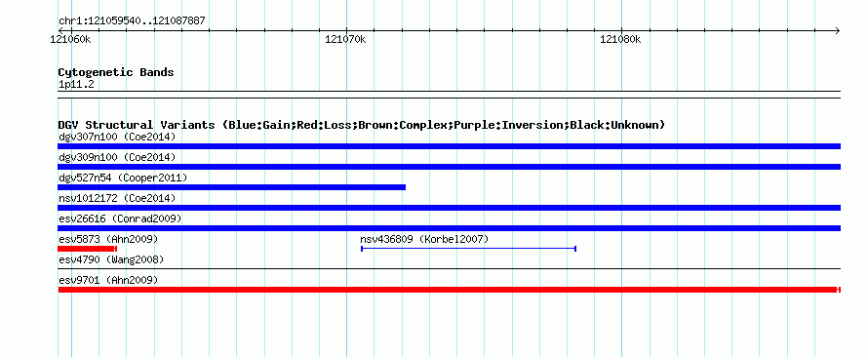The image size is (868, 357).
Task: Click the 121080k ruler label
Action: pyautogui.click(x=620, y=39)
